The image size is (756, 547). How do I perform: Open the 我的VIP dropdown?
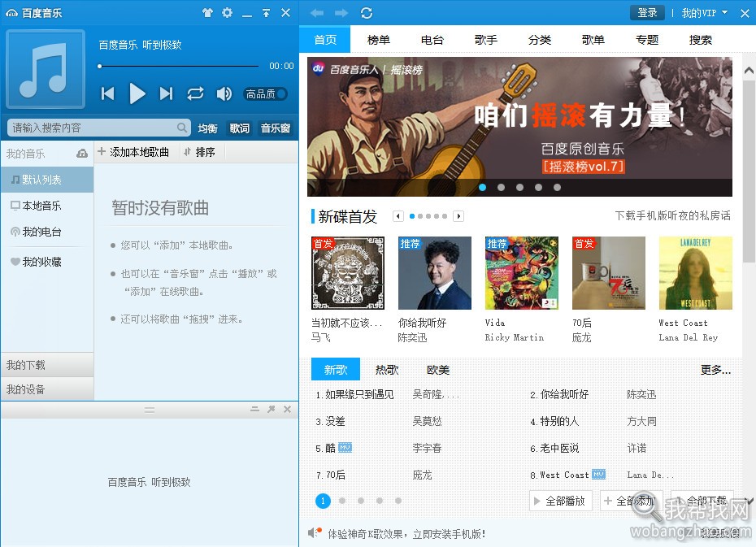705,13
